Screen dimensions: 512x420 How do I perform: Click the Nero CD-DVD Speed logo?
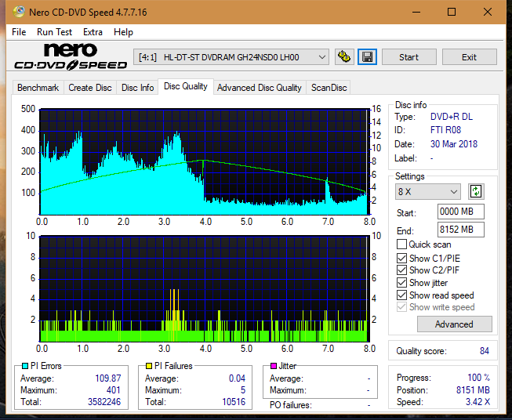71,57
